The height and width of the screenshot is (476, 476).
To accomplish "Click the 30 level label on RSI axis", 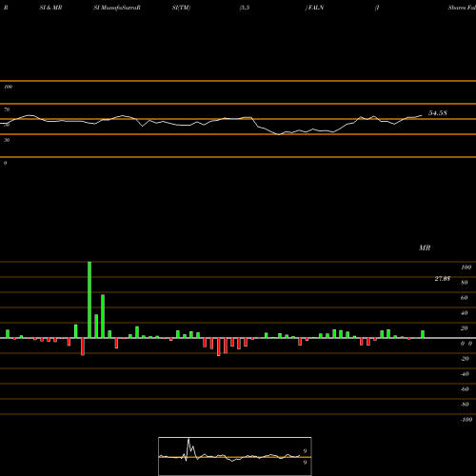I will click(x=7, y=140).
